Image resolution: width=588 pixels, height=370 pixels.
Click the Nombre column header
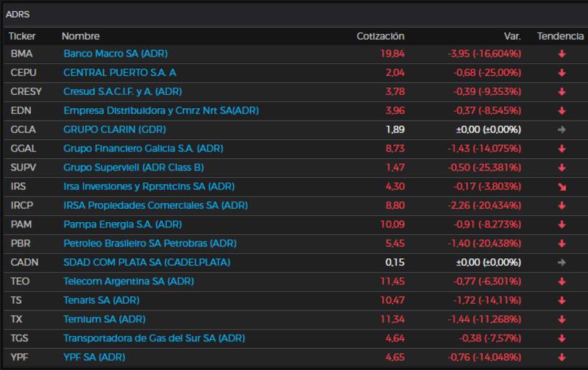tap(81, 36)
